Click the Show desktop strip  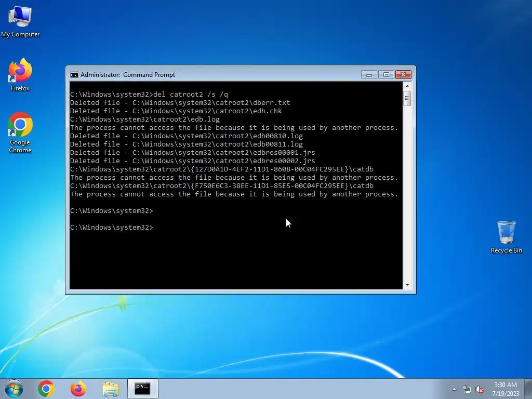pos(528,389)
